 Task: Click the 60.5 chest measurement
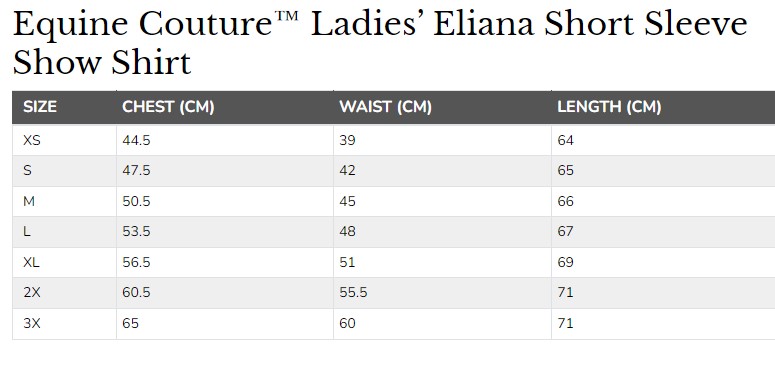tap(136, 292)
